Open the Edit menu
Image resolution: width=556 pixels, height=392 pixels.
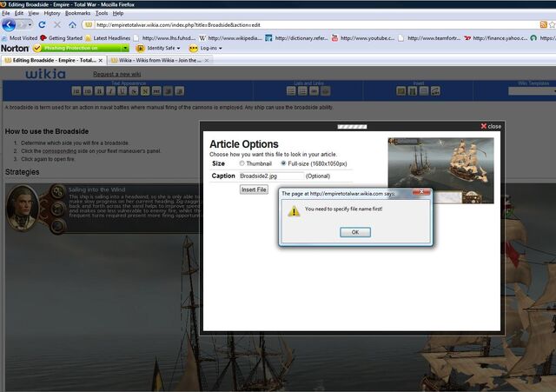pos(19,13)
